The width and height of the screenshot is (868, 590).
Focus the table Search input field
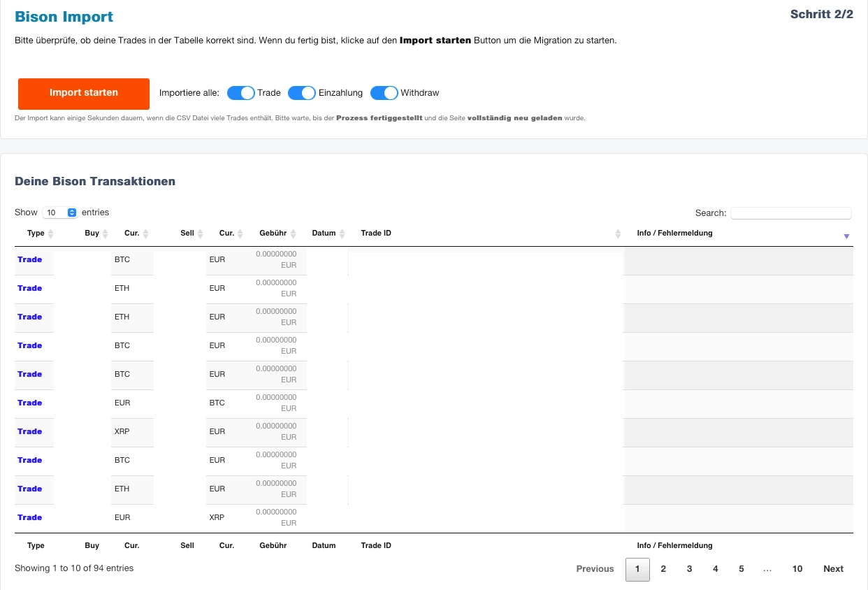pyautogui.click(x=791, y=213)
